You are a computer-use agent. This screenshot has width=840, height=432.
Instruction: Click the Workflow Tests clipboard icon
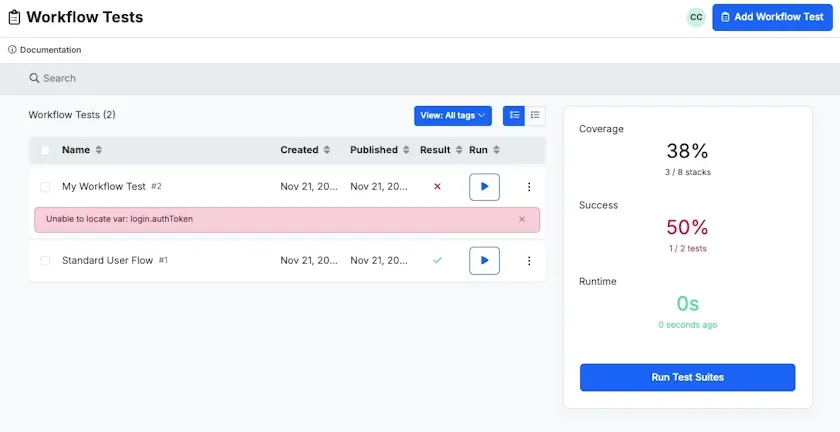(x=14, y=18)
